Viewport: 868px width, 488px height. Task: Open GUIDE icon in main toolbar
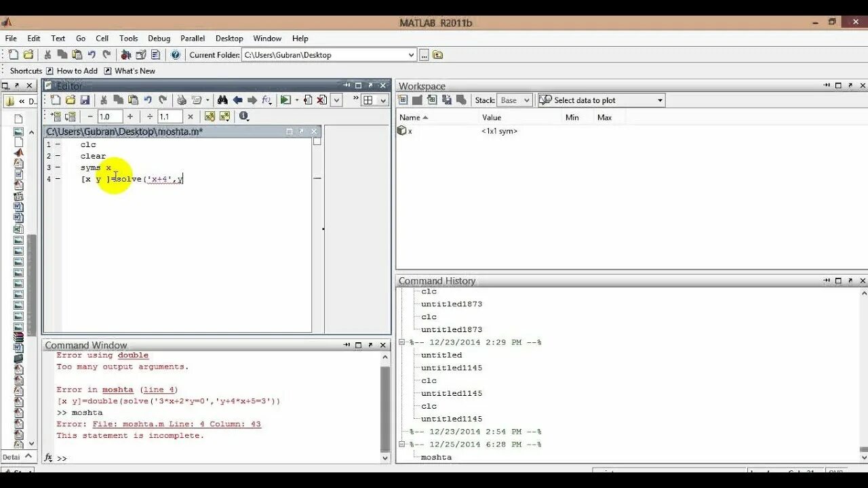[141, 55]
